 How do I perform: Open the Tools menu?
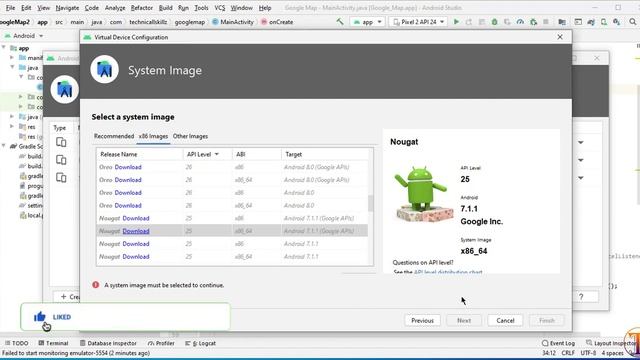201,8
